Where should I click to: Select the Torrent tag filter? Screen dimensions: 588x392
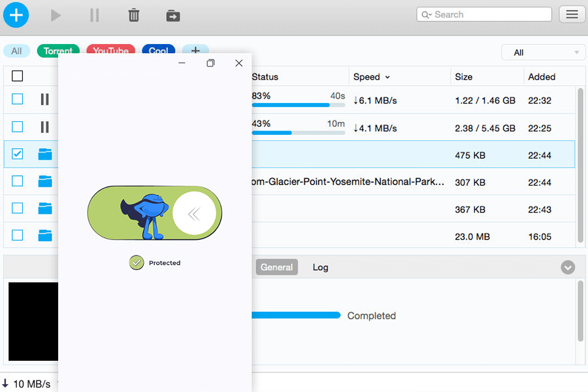[x=58, y=51]
